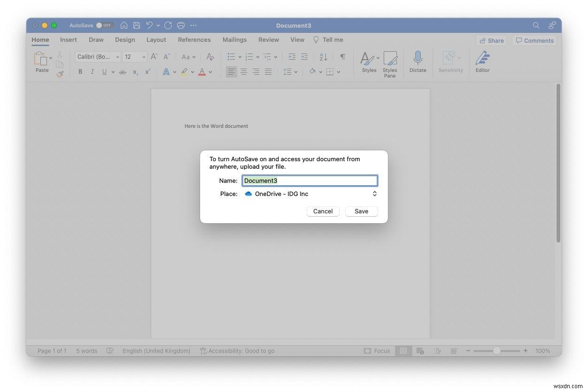Click the Redo circular arrow icon

[168, 25]
